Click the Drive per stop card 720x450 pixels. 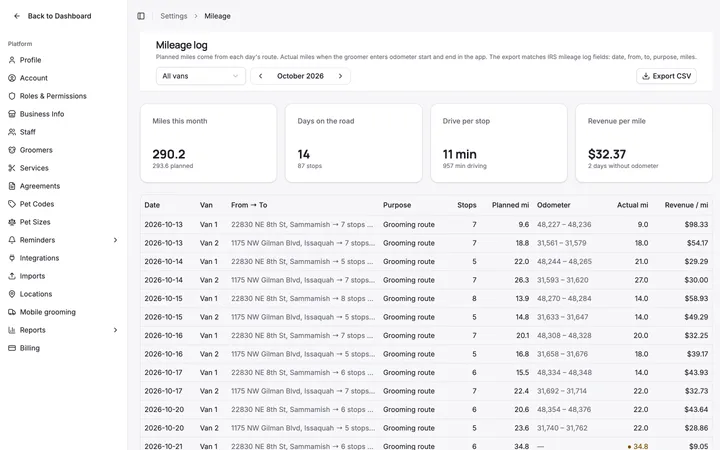pos(499,143)
